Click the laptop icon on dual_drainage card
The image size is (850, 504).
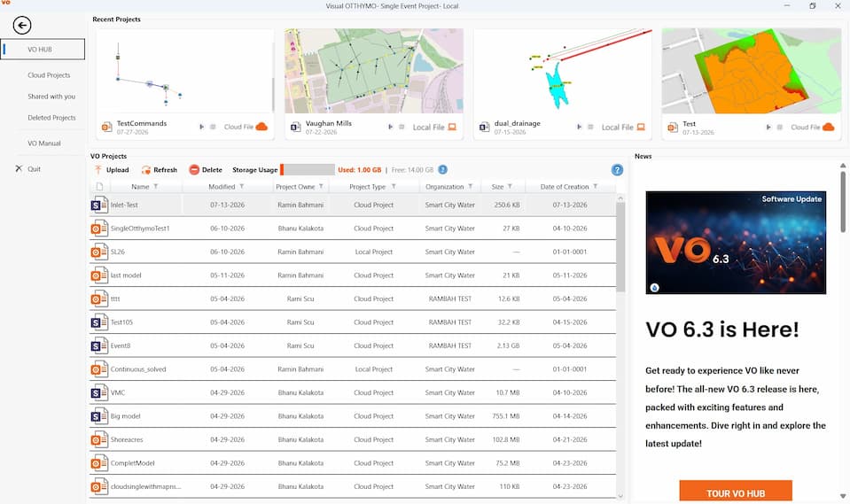coord(641,127)
